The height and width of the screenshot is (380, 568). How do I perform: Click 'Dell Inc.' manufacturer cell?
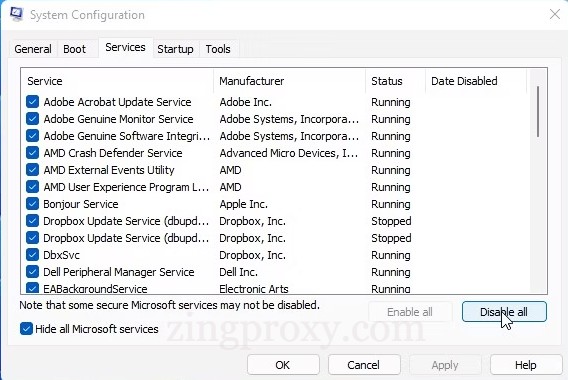click(x=238, y=272)
